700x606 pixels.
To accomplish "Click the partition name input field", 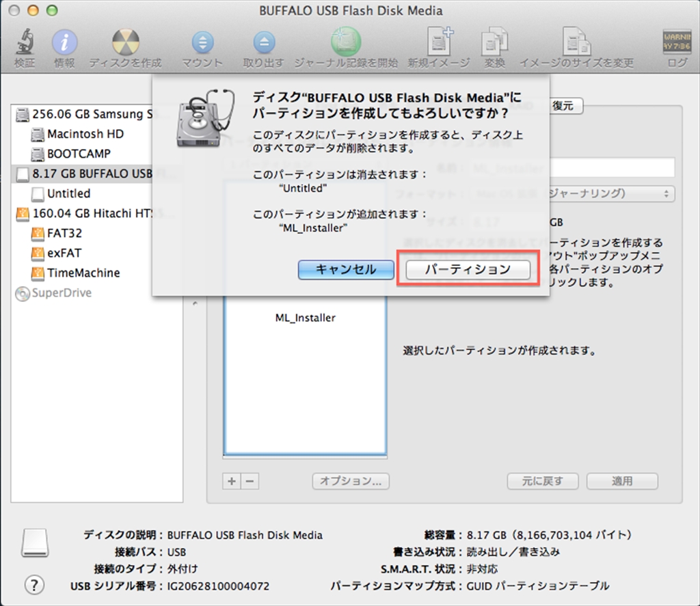I will tap(573, 168).
